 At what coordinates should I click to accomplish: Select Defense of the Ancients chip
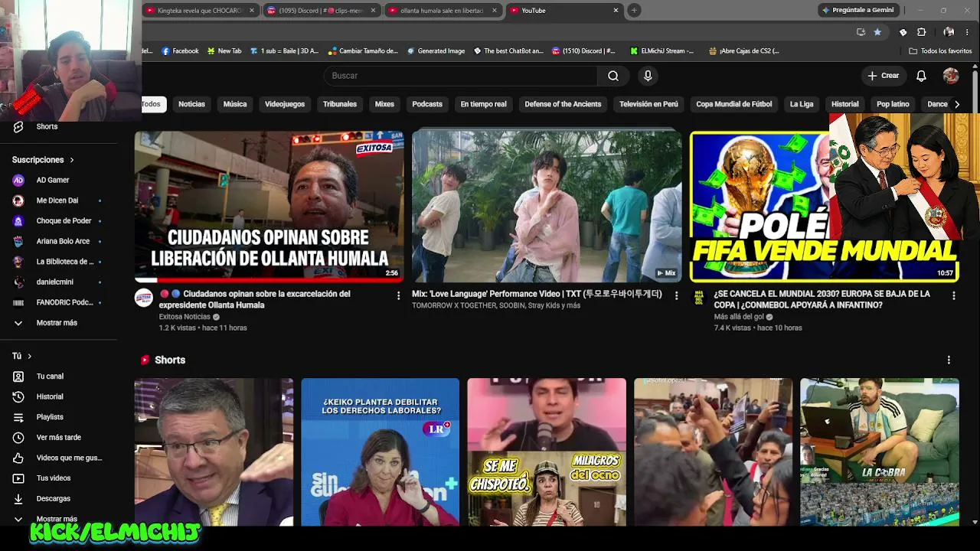[563, 104]
